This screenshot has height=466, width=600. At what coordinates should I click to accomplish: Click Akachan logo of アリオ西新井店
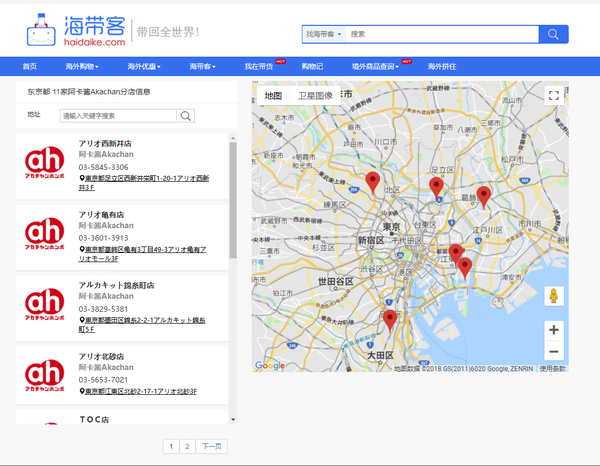coord(44,162)
